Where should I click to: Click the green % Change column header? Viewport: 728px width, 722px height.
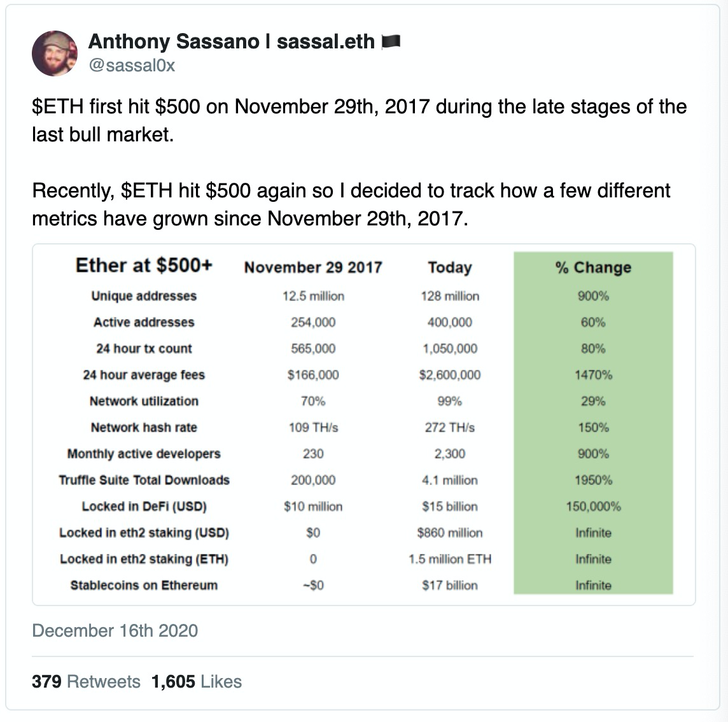[593, 267]
